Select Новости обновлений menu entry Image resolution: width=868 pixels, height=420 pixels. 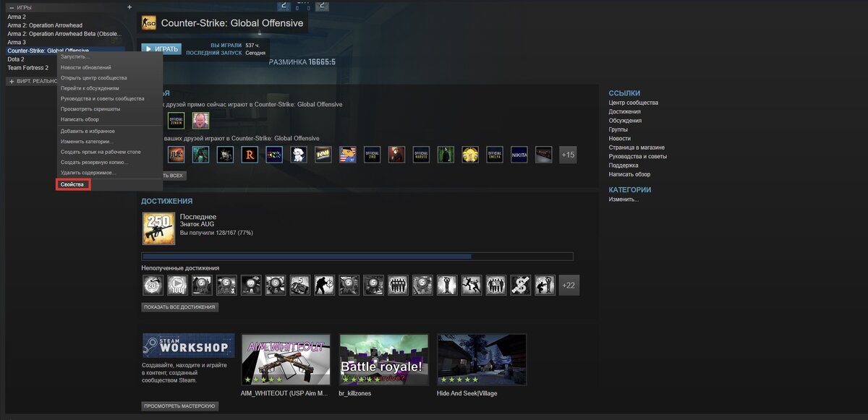[x=86, y=67]
